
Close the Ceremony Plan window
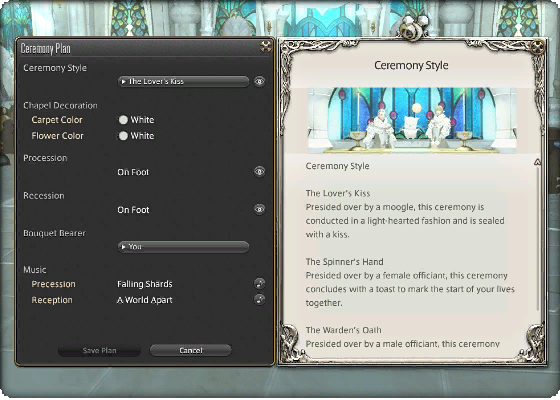(x=266, y=46)
